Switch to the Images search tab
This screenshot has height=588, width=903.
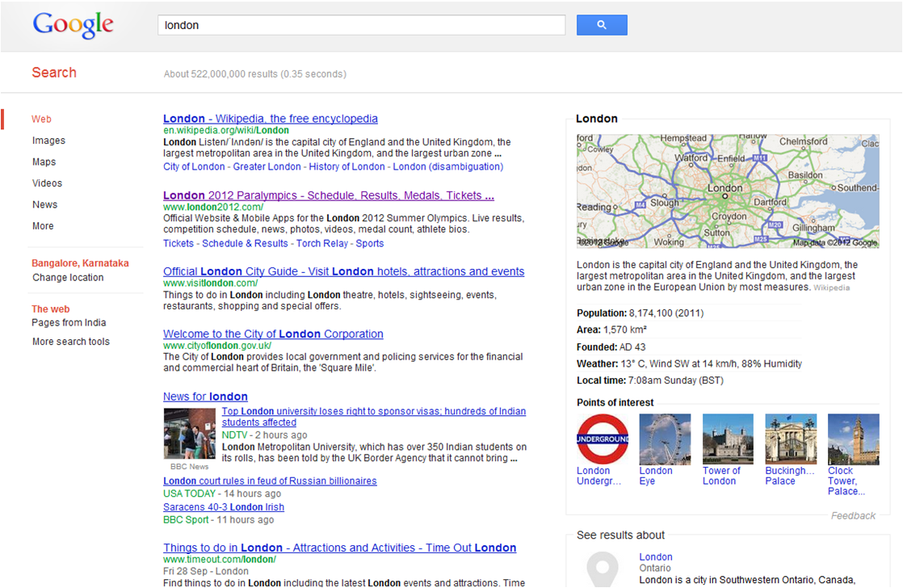pyautogui.click(x=48, y=141)
